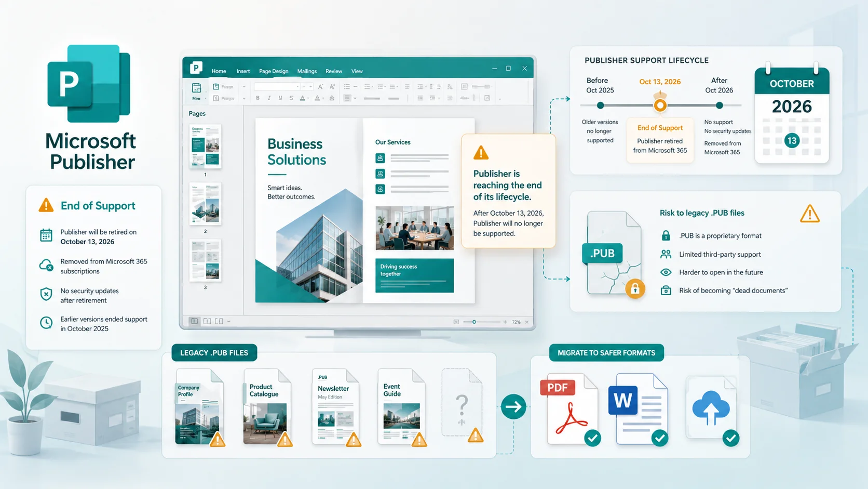Viewport: 868px width, 489px height.
Task: Click the 72% zoom level value
Action: (x=516, y=322)
